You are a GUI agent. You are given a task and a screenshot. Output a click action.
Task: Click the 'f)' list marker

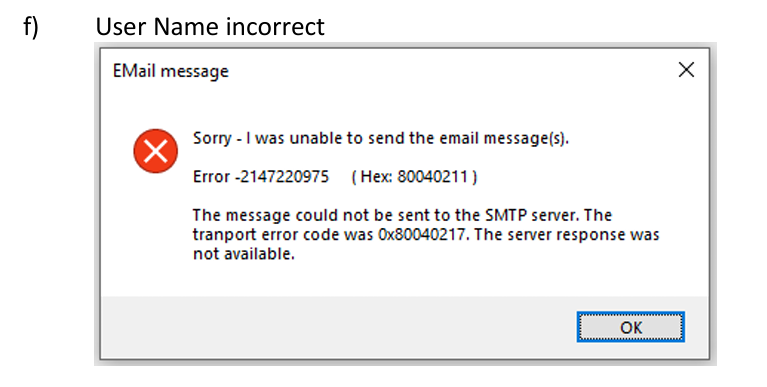30,26
